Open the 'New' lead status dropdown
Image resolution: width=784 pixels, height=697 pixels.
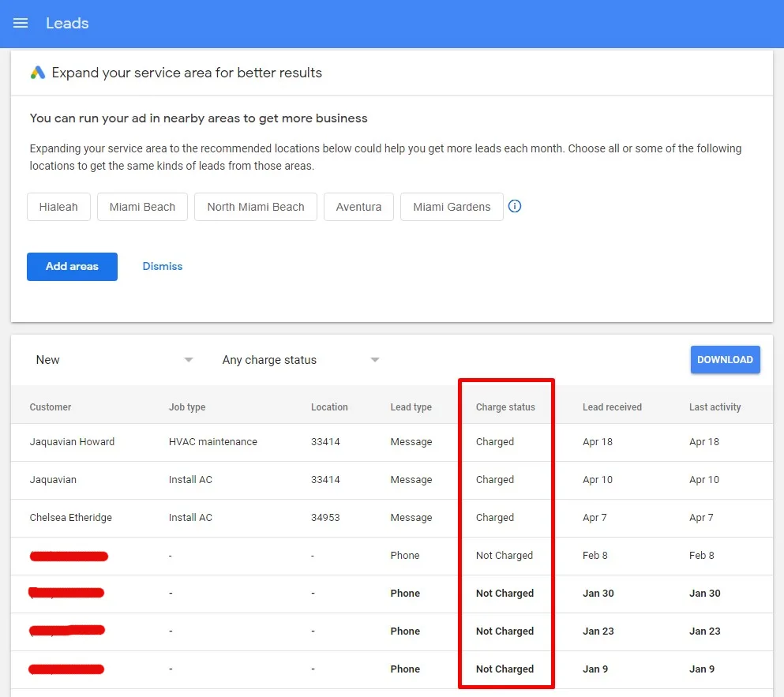(x=111, y=359)
